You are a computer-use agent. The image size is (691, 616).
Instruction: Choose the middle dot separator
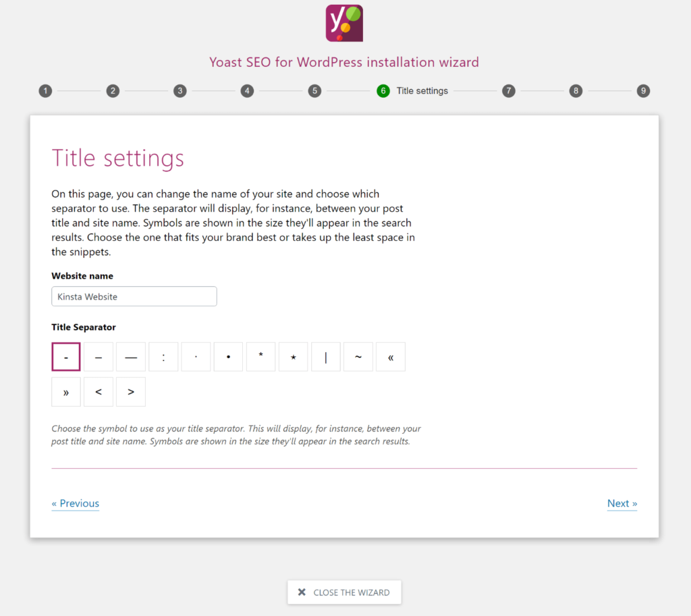pos(195,356)
